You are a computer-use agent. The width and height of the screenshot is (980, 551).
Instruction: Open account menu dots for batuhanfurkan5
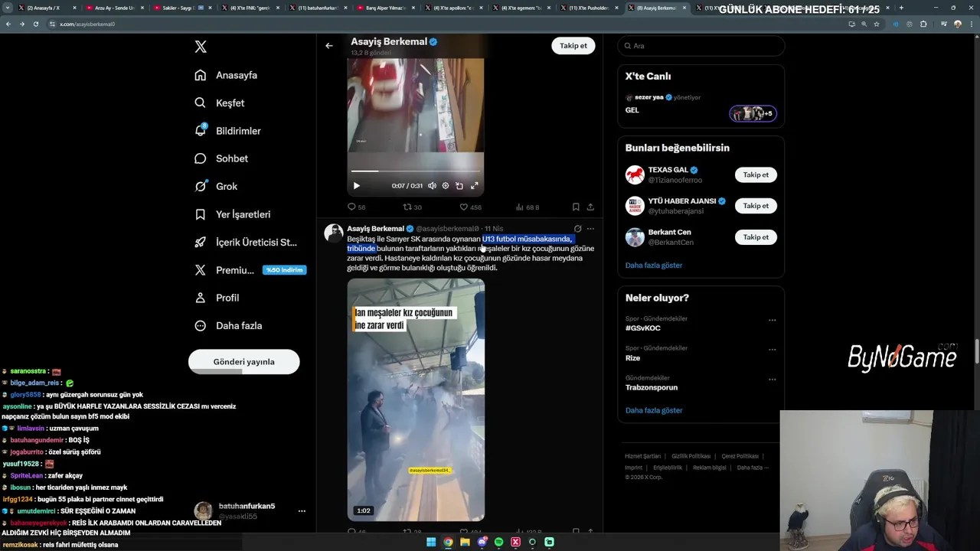302,511
